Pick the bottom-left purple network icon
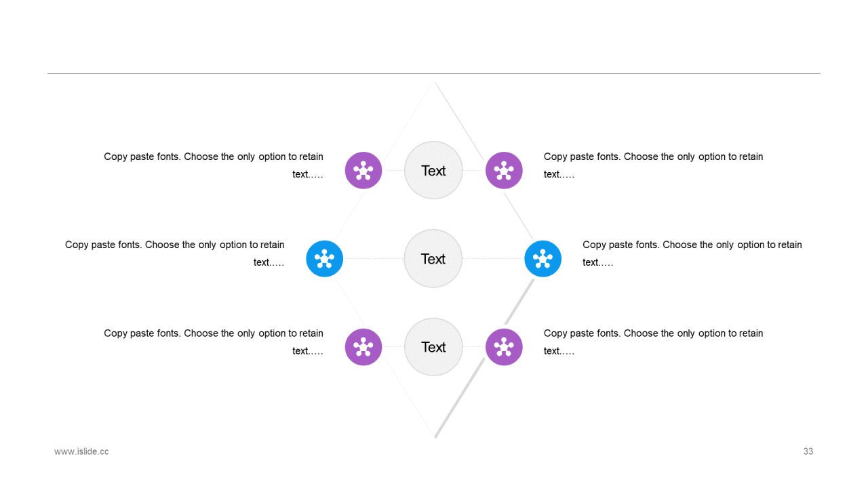Screen dimensions: 868x488 coord(363,347)
